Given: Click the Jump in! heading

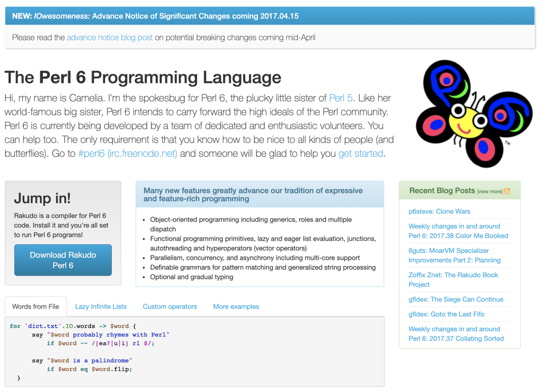Looking at the screenshot, I should click(42, 198).
